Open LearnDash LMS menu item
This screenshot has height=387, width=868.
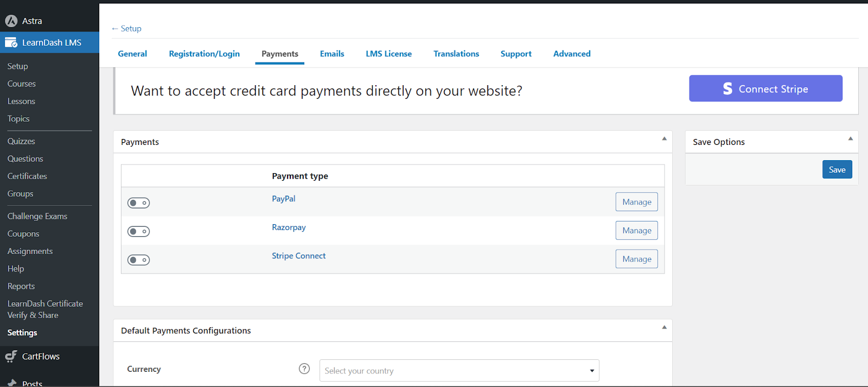(49, 42)
